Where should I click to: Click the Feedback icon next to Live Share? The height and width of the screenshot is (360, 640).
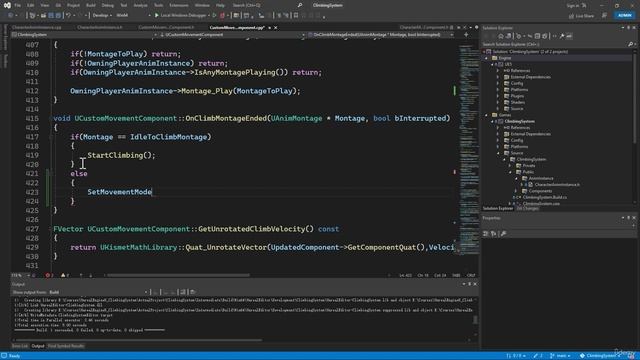point(604,16)
